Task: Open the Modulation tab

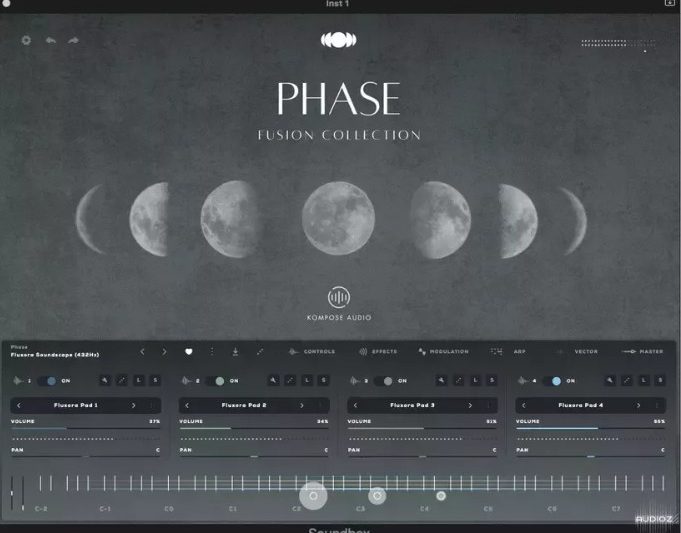Action: (443, 351)
